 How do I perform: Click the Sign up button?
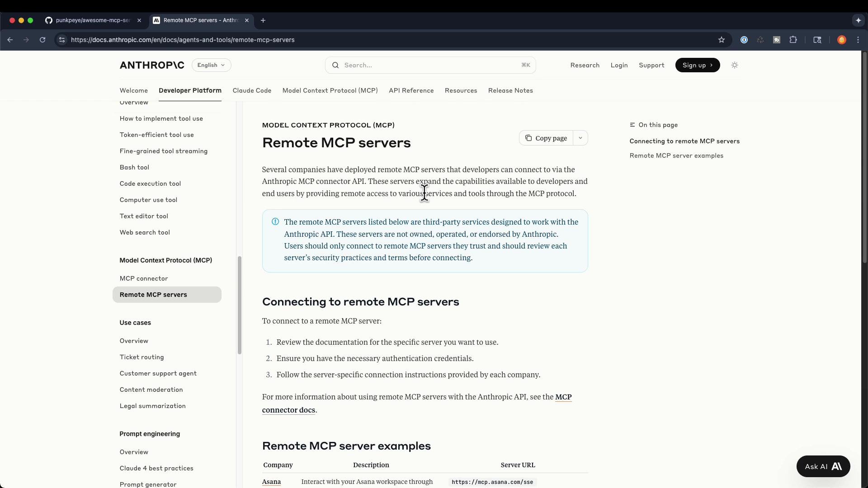tap(698, 65)
